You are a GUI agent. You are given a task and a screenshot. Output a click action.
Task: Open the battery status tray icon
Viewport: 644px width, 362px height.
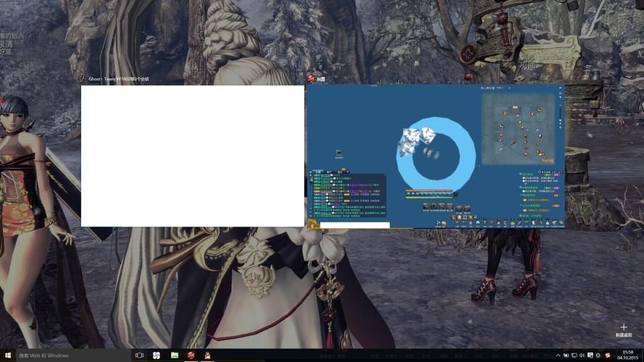[566, 355]
